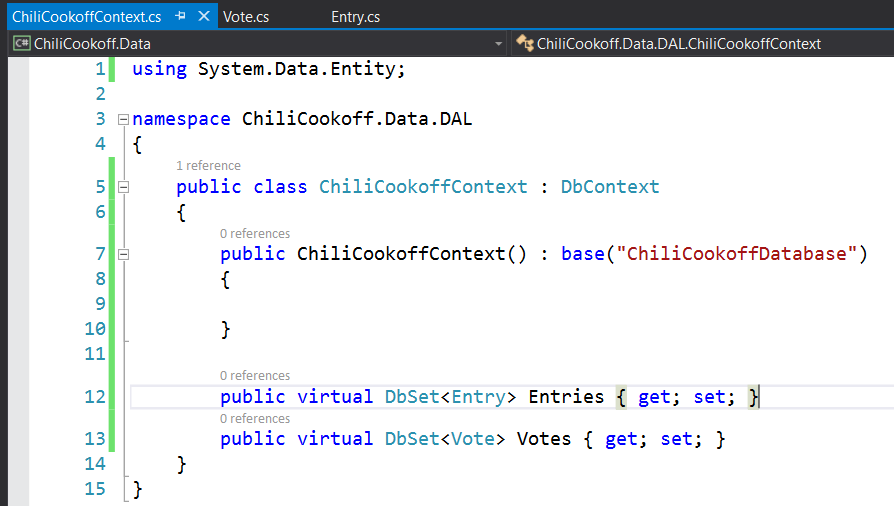The height and width of the screenshot is (506, 894).
Task: Open the ChiliCookoff.Data.DAL.ChiliCookoffContext type dropdown
Action: pyautogui.click(x=700, y=44)
